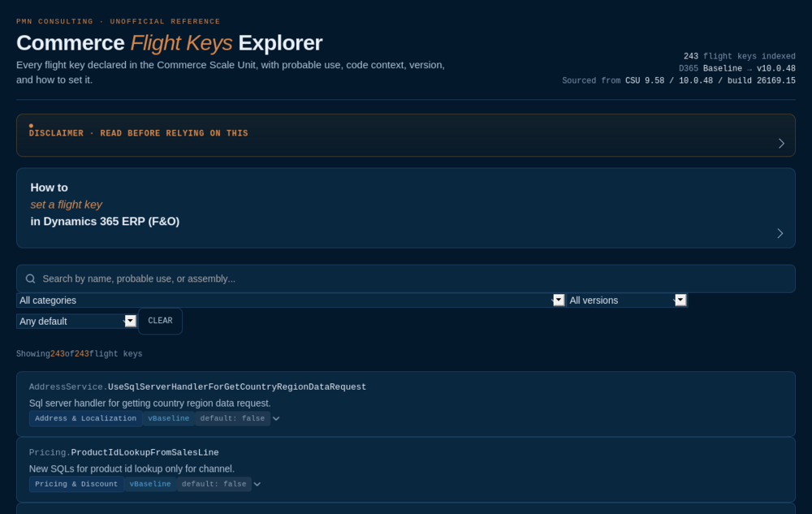
Task: Click vBaseline tag on AddressService card
Action: [168, 418]
